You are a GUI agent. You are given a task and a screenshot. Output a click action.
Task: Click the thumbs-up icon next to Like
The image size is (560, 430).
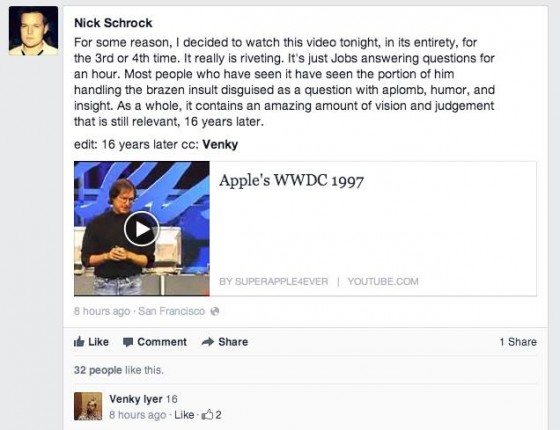(79, 342)
